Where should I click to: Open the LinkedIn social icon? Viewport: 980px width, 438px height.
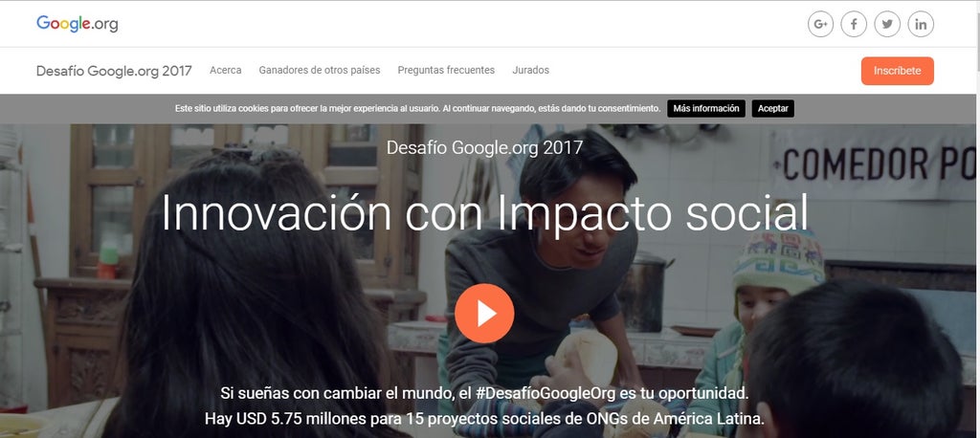pos(921,24)
